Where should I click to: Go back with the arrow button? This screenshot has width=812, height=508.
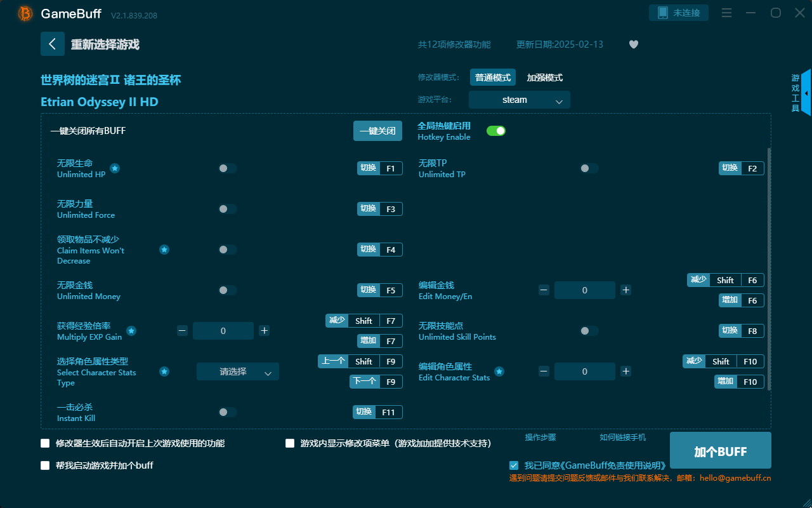tap(53, 44)
